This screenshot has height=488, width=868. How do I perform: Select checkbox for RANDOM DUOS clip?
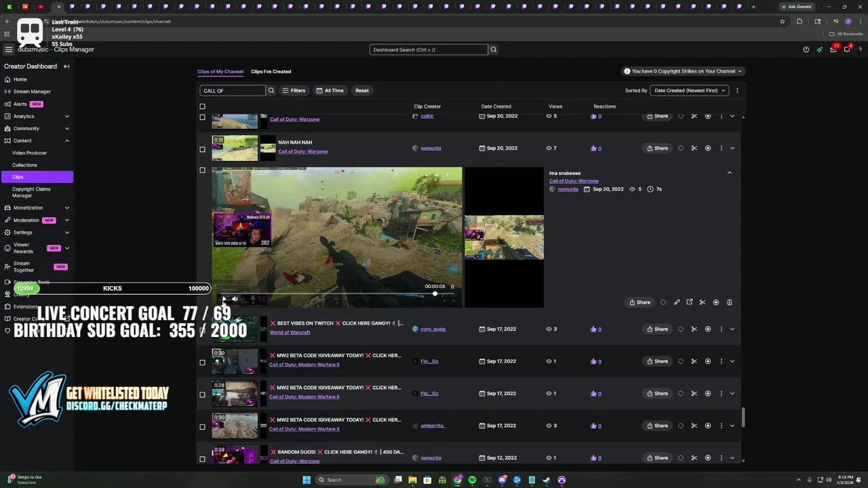click(x=202, y=459)
